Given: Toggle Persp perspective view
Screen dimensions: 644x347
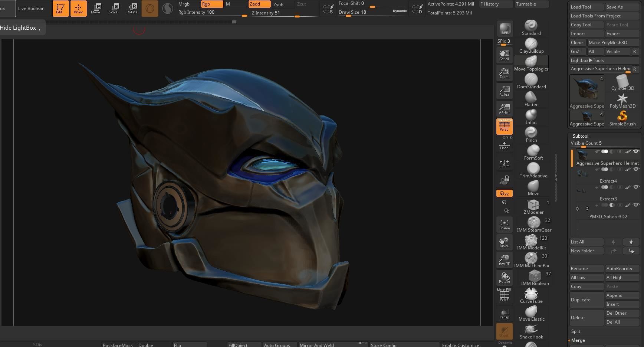Looking at the screenshot, I should (504, 127).
